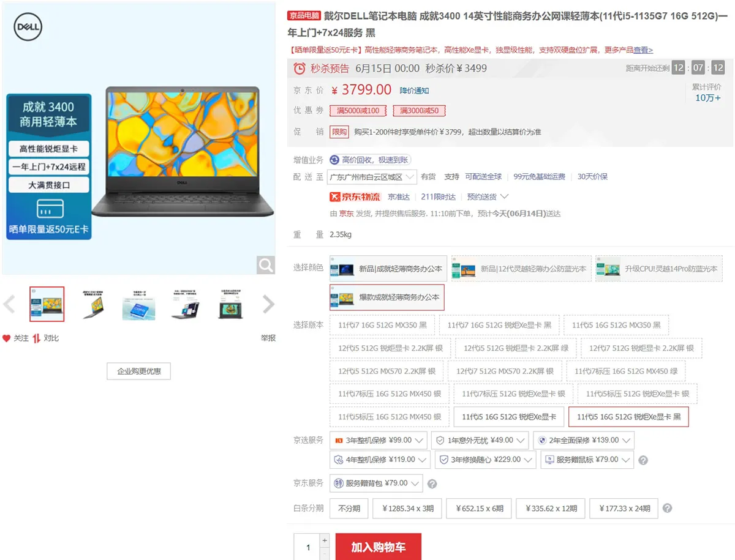
Task: Click 企业购更优惠 button
Action: [x=138, y=371]
